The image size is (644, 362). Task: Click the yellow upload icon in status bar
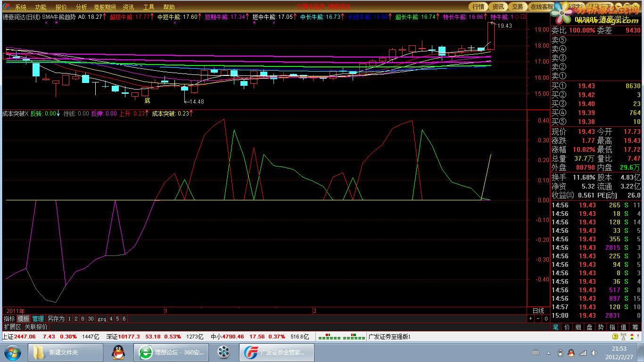point(615,337)
